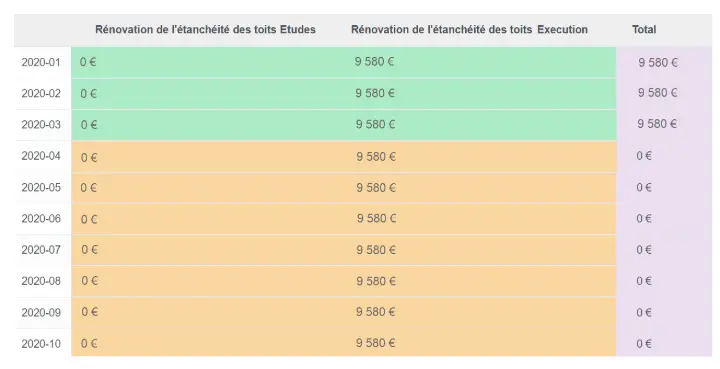The width and height of the screenshot is (720, 369).
Task: Click 2020-07 Etudes orange cell
Action: [209, 250]
